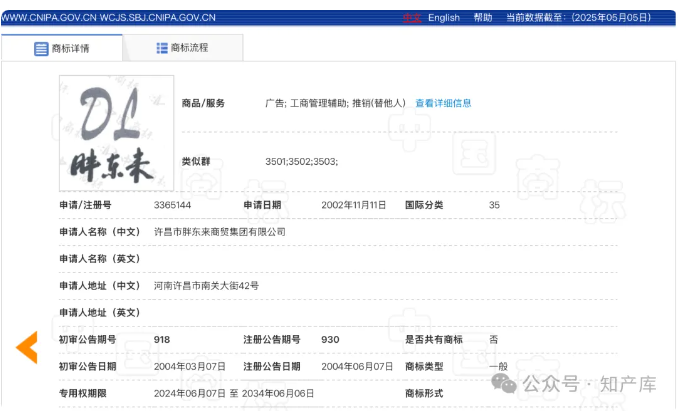Click the registration number 3365144
The image size is (686, 420).
[172, 205]
